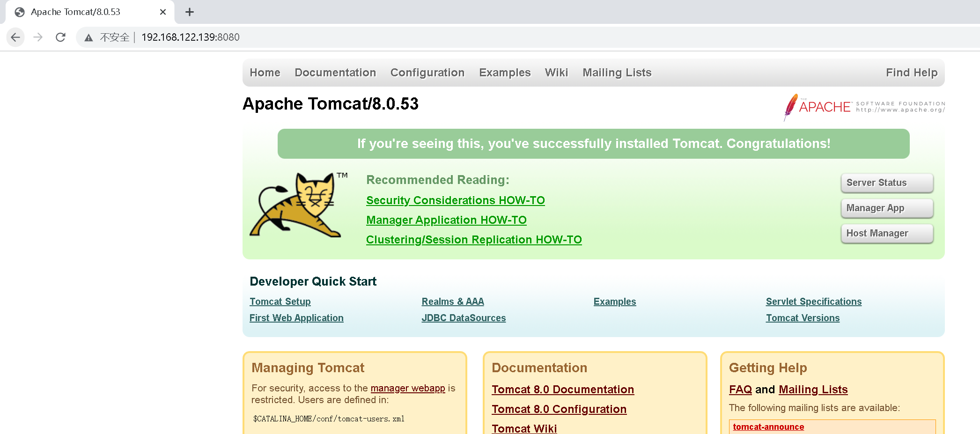Open the Servlet Specifications link
The height and width of the screenshot is (434, 980).
[814, 302]
